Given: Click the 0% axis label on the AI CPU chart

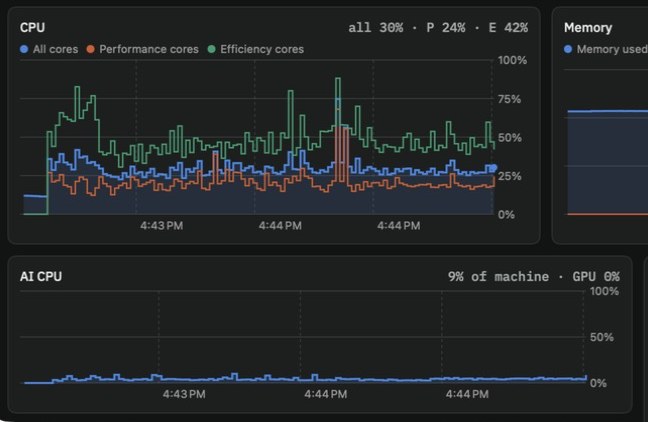Looking at the screenshot, I should 598,383.
